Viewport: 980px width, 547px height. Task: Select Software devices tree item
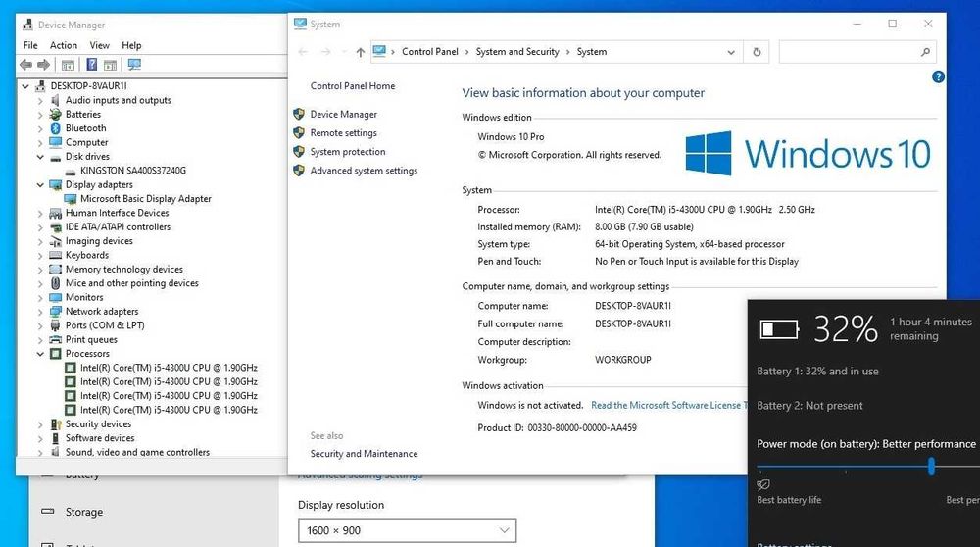pyautogui.click(x=99, y=438)
